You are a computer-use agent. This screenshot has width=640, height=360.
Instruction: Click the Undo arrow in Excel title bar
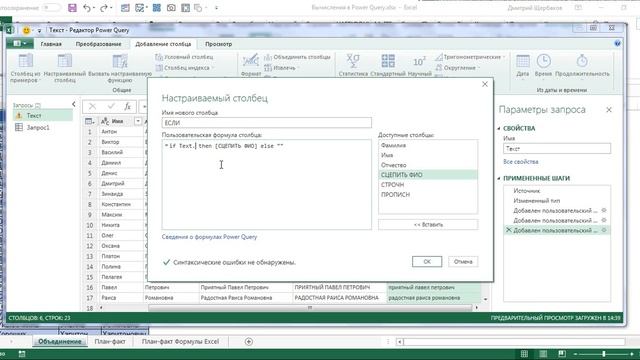87,8
